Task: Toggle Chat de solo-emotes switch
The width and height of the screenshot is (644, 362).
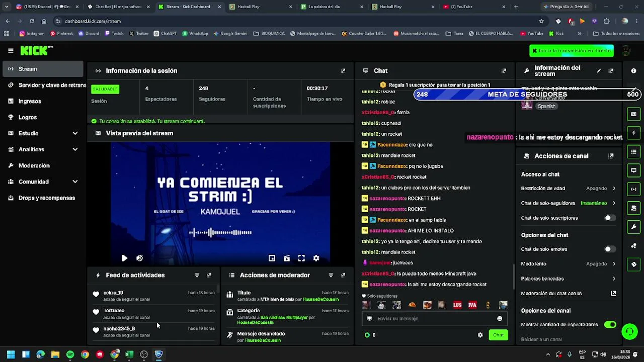Action: (x=610, y=249)
